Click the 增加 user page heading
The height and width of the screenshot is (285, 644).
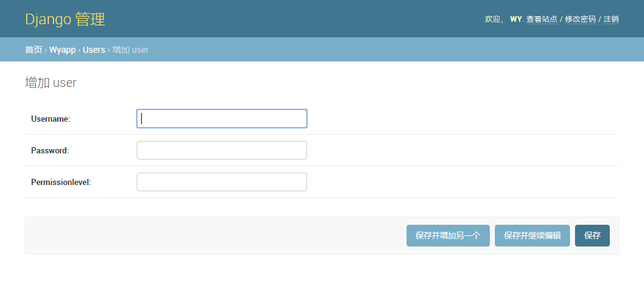[x=50, y=83]
